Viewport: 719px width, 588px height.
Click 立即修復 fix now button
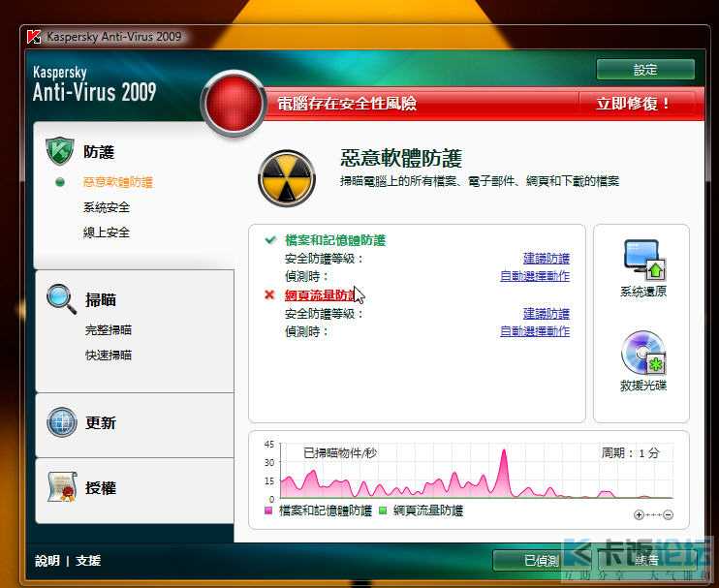(x=635, y=104)
